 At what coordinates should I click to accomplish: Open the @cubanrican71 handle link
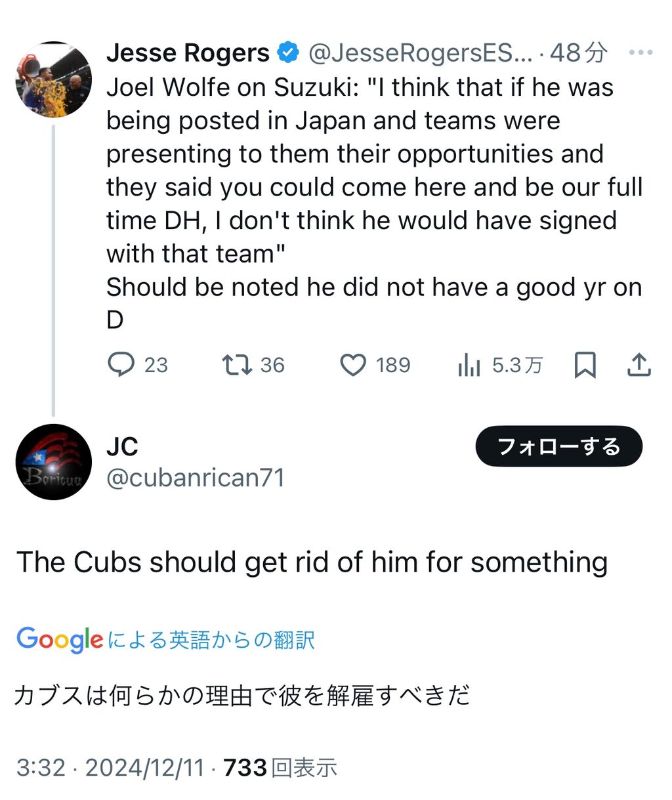coord(196,478)
